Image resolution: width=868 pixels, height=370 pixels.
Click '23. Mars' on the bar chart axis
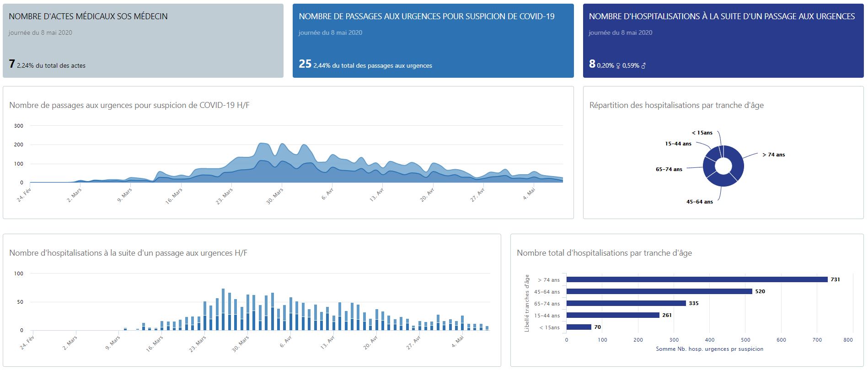coord(198,343)
